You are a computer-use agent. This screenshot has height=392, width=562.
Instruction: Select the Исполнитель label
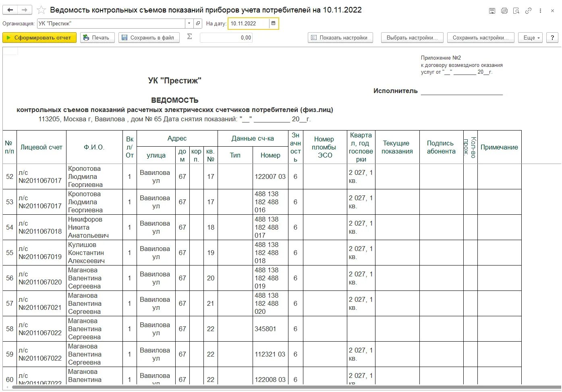point(395,91)
